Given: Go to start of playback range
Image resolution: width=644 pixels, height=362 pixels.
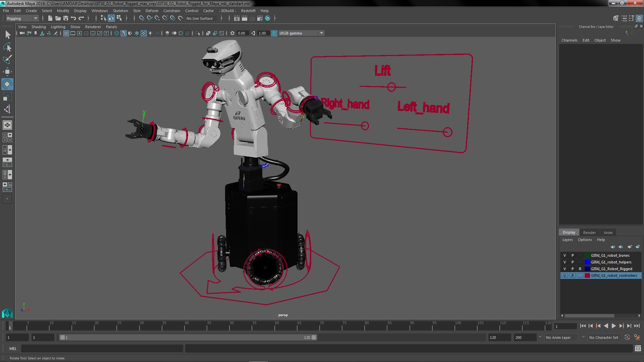Looking at the screenshot, I should 583,326.
